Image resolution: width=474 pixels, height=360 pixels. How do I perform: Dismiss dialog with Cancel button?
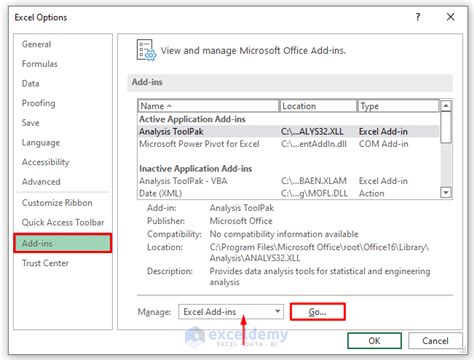[x=435, y=341]
